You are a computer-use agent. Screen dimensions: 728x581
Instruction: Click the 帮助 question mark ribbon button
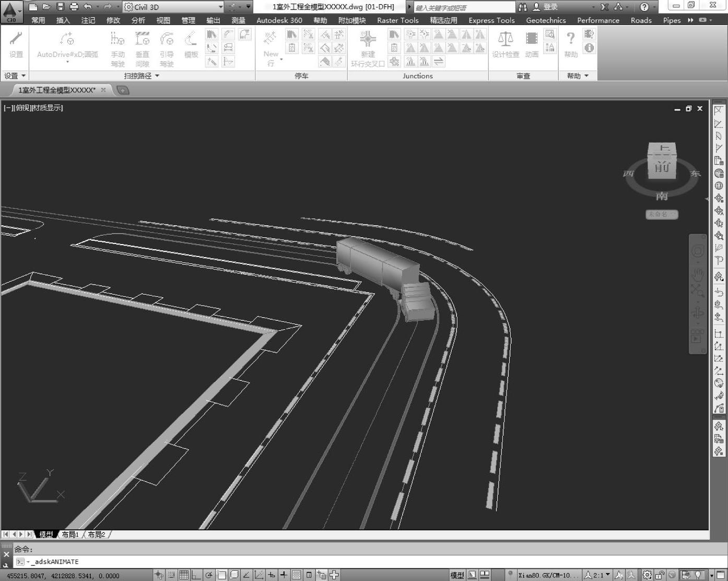571,44
